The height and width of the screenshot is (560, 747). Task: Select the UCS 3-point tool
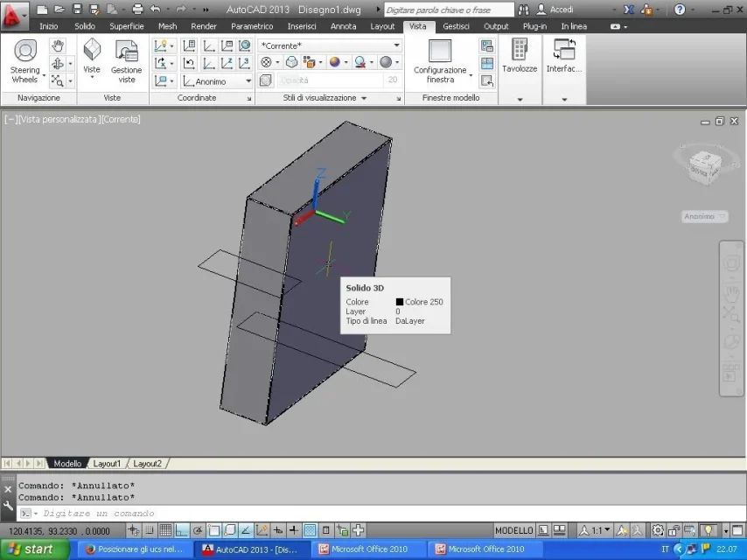click(245, 63)
